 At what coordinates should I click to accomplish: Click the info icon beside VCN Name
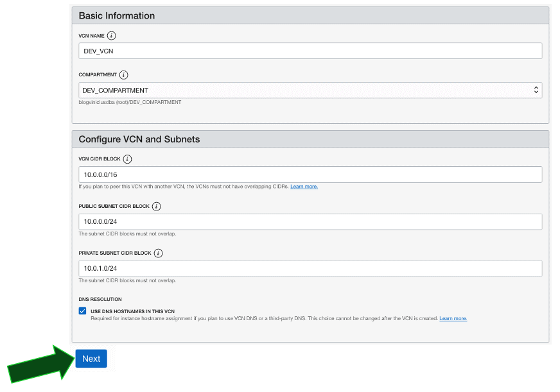point(112,36)
